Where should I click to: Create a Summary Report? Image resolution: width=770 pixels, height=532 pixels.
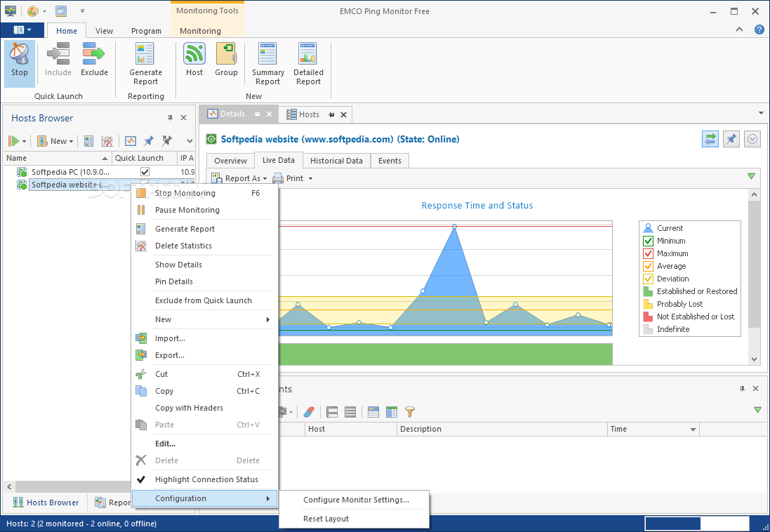(x=267, y=64)
